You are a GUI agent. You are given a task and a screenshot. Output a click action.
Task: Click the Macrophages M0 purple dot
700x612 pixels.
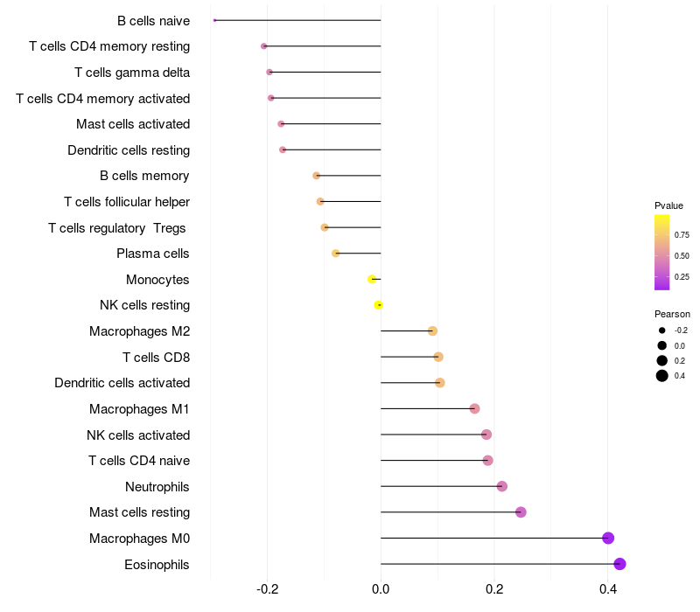607,538
